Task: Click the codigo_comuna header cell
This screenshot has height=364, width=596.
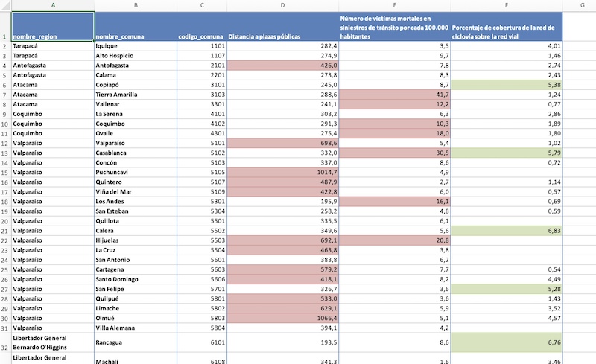Action: (202, 26)
